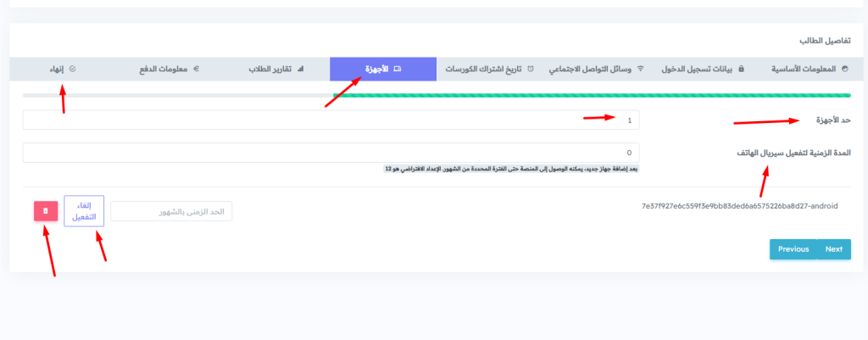Click the wifi icon beside وسائل التواصل الاجتماعي

(640, 70)
